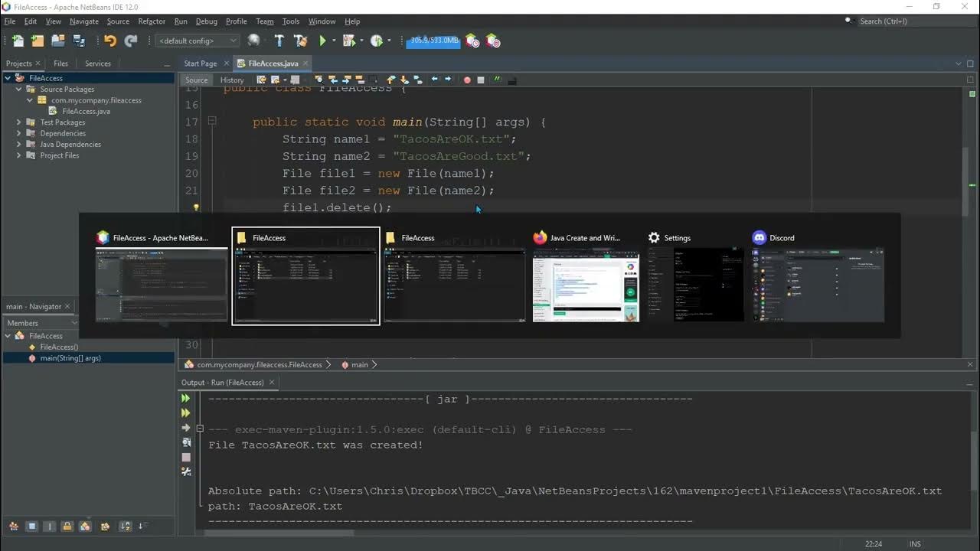This screenshot has width=980, height=551.
Task: Expand the Project Files tree node
Action: pyautogui.click(x=19, y=155)
